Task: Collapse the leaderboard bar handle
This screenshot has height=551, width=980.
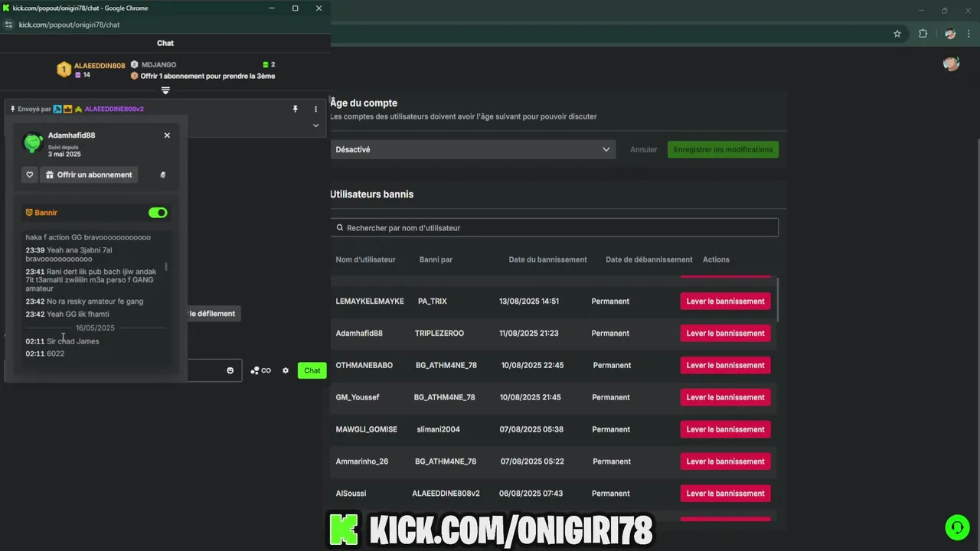Action: tap(165, 90)
